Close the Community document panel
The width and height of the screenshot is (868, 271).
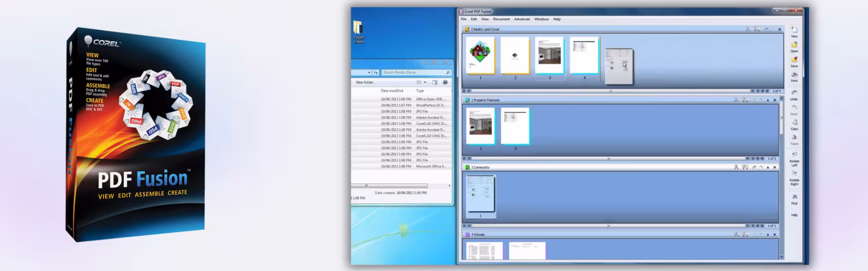(775, 167)
